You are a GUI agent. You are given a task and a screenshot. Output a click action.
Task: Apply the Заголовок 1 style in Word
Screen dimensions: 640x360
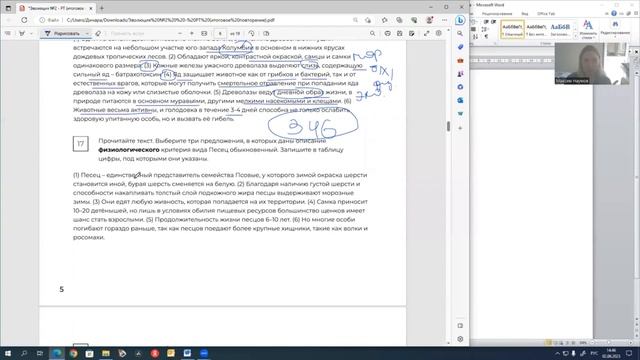(560, 29)
